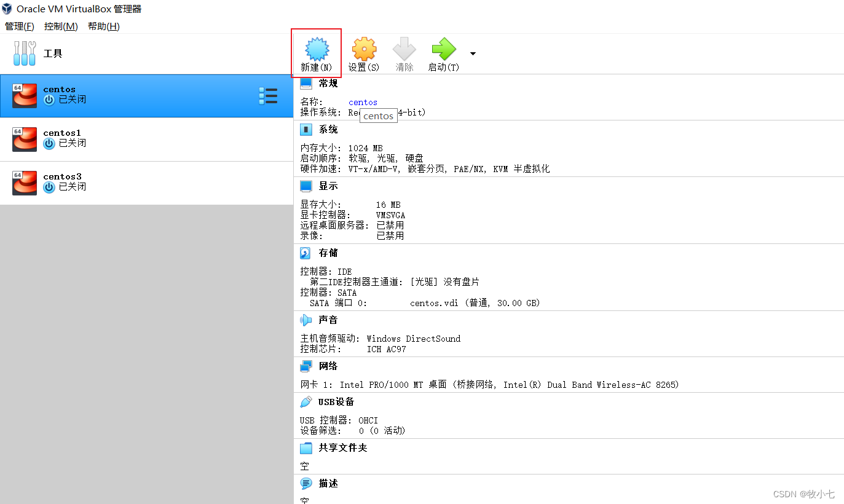844x504 pixels.
Task: Open 描述 section heading link
Action: [328, 483]
